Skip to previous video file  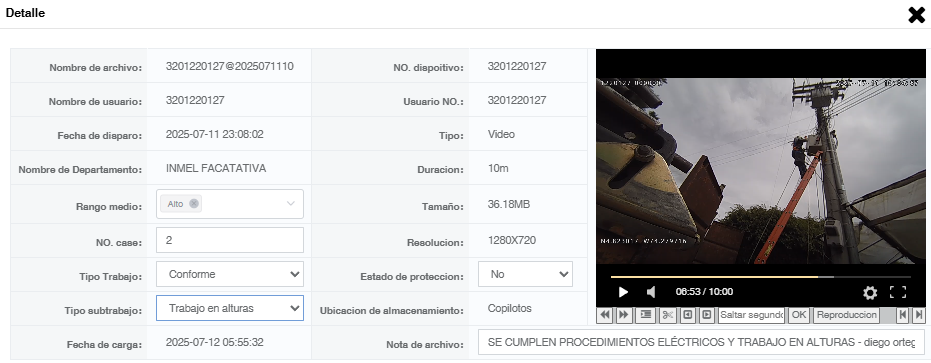pos(902,315)
